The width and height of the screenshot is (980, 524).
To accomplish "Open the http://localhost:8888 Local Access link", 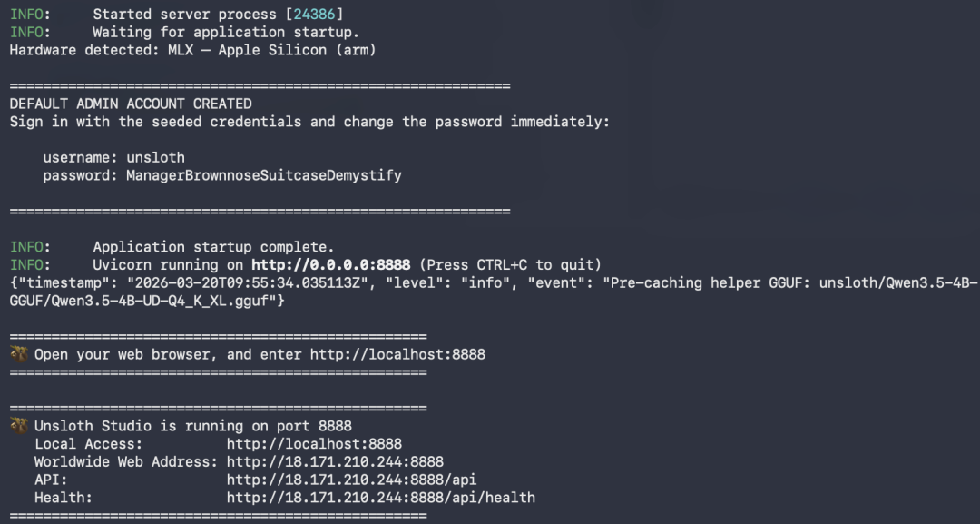I will coord(314,444).
